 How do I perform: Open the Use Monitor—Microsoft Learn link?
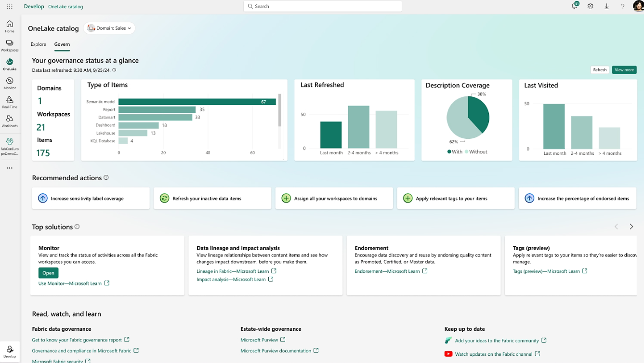pos(70,283)
